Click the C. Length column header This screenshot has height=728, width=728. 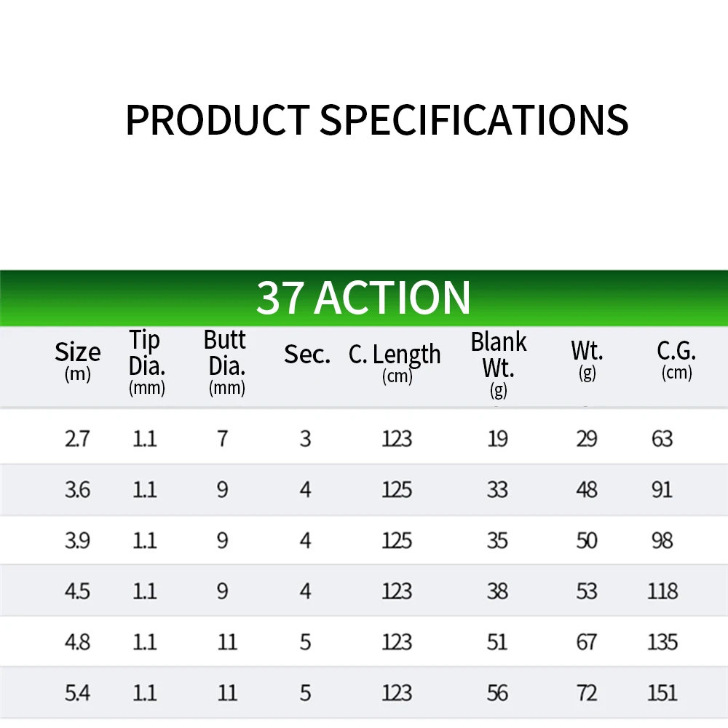pyautogui.click(x=395, y=363)
